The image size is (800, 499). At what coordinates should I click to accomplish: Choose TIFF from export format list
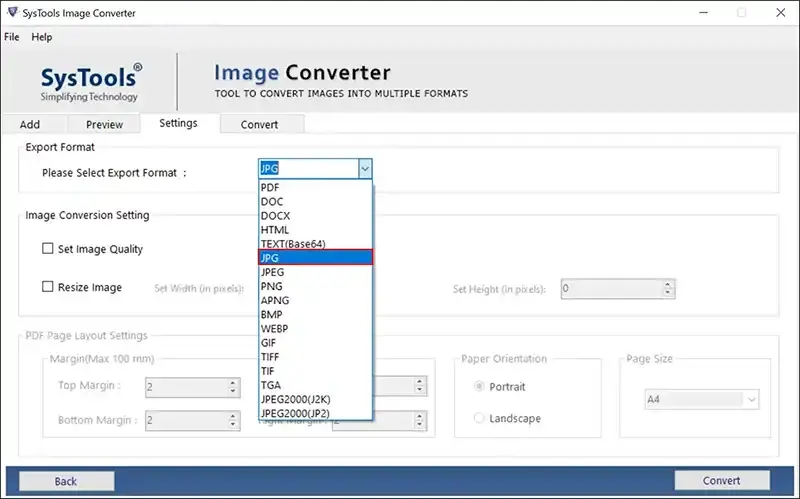[315, 357]
